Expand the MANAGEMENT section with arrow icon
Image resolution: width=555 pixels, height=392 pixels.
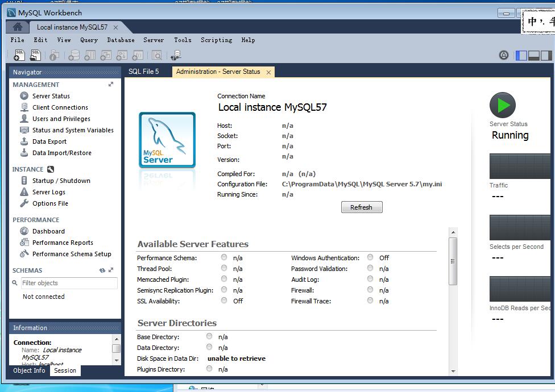click(111, 84)
